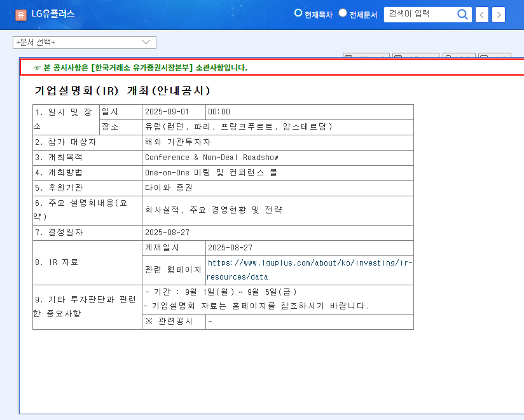Click the 기간 : 9월 1일(월) ~ 9월 5일(금) line
The image size is (524, 420).
click(221, 292)
